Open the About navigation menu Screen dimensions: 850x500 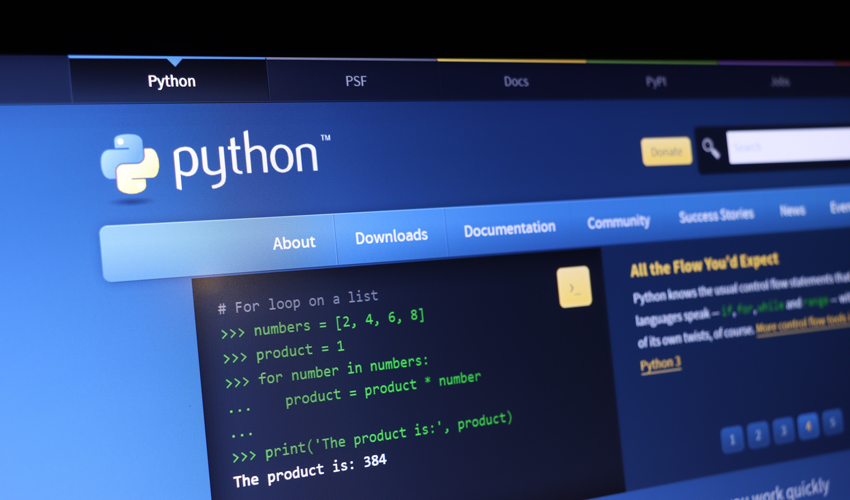pos(293,242)
